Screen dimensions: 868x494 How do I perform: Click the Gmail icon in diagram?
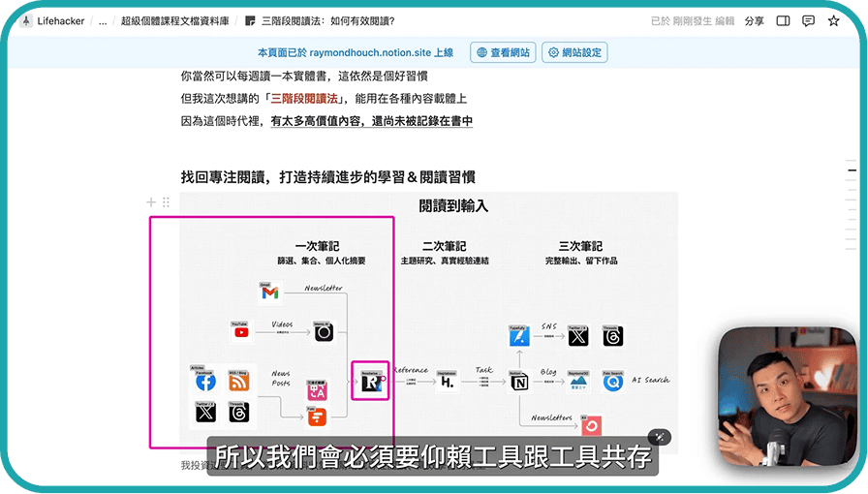(x=269, y=292)
